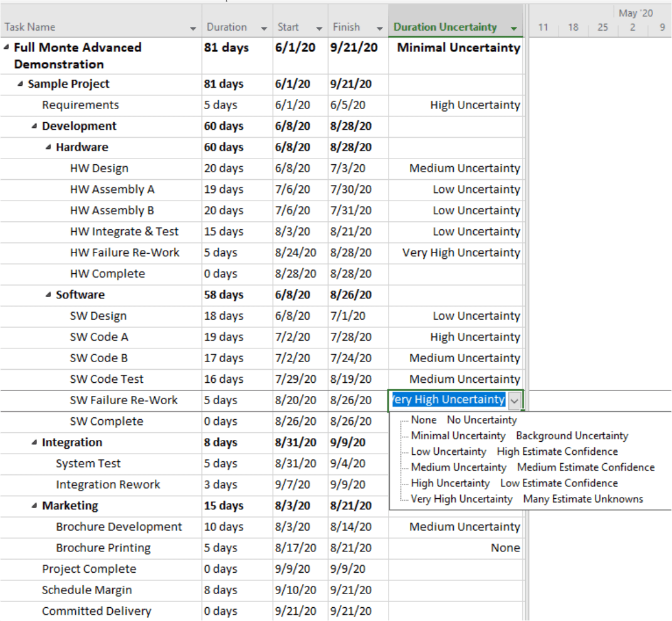
Task: Select the Schedule Margin task name
Action: pos(87,590)
